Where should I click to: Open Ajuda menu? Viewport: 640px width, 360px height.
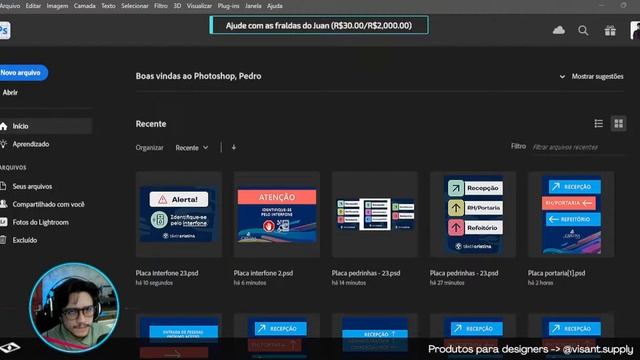(x=275, y=6)
